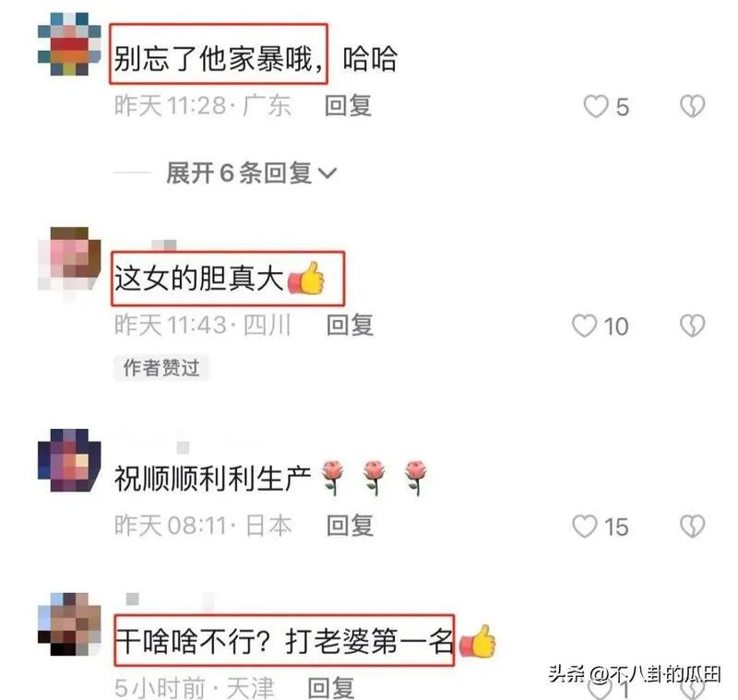The image size is (738, 700).
Task: Click the 头条 @不八卦的瓜田 watermark
Action: 634,674
